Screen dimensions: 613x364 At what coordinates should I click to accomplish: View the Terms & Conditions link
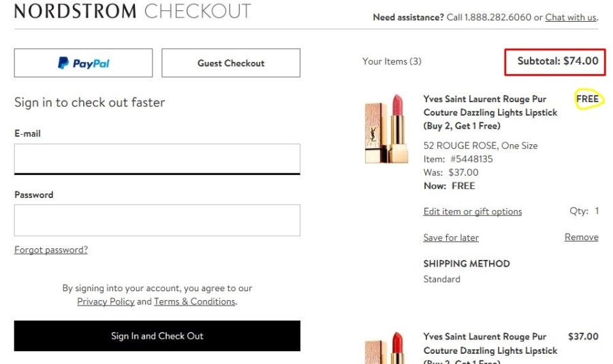click(194, 301)
